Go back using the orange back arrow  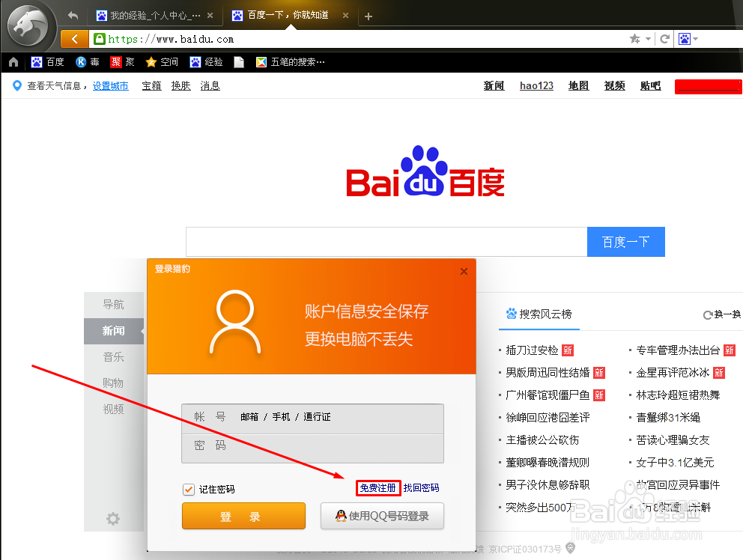74,39
